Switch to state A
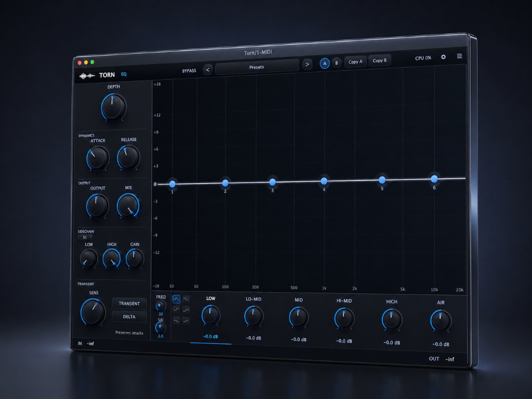Screen dimensions: 532x399 (x=325, y=63)
